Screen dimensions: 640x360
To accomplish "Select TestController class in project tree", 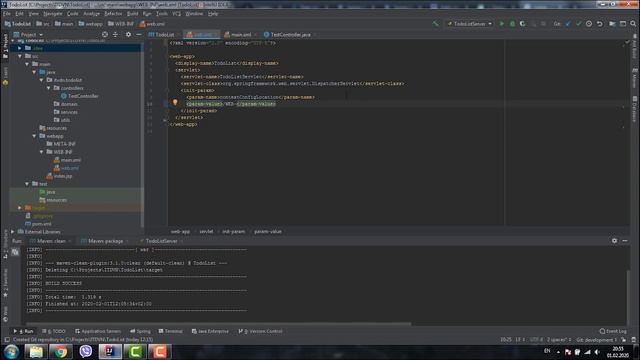I will [80, 96].
